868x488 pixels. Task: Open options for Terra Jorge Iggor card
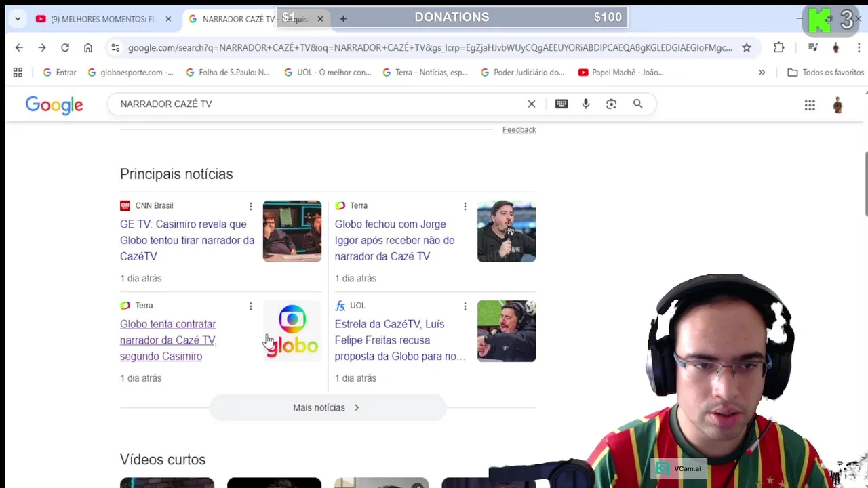tap(465, 206)
